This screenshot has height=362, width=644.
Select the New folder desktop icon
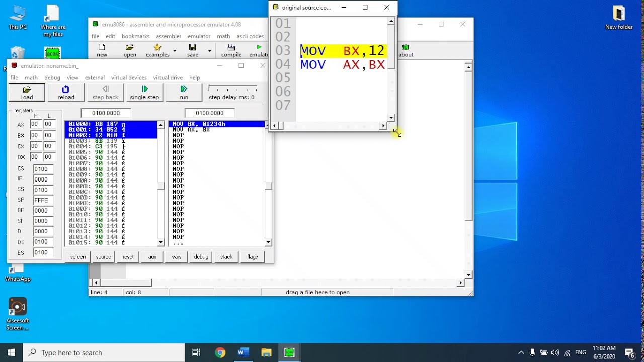click(x=619, y=18)
